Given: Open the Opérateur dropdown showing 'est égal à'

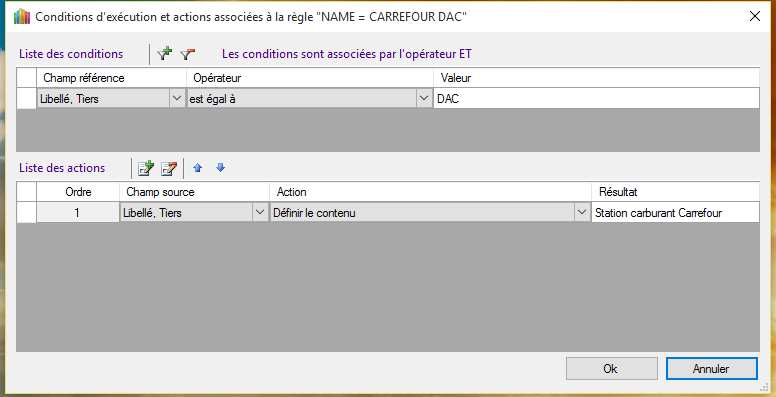Looking at the screenshot, I should click(424, 99).
